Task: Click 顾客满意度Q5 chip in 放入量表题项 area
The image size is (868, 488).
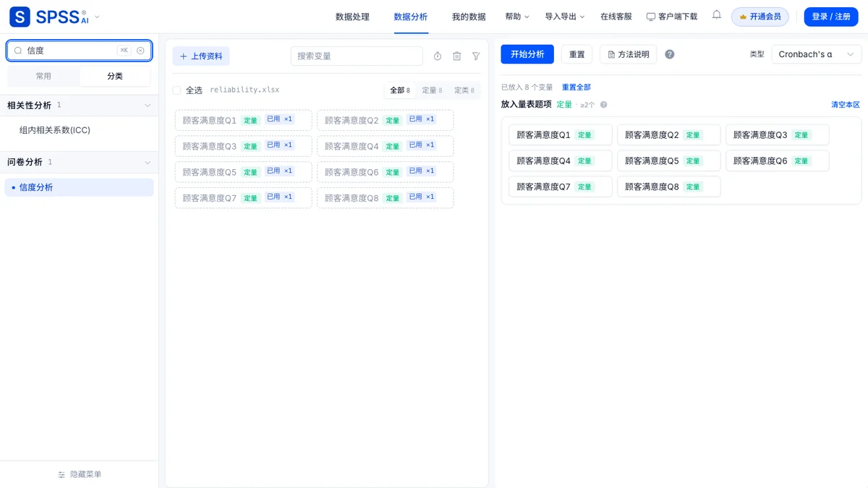Action: point(669,161)
